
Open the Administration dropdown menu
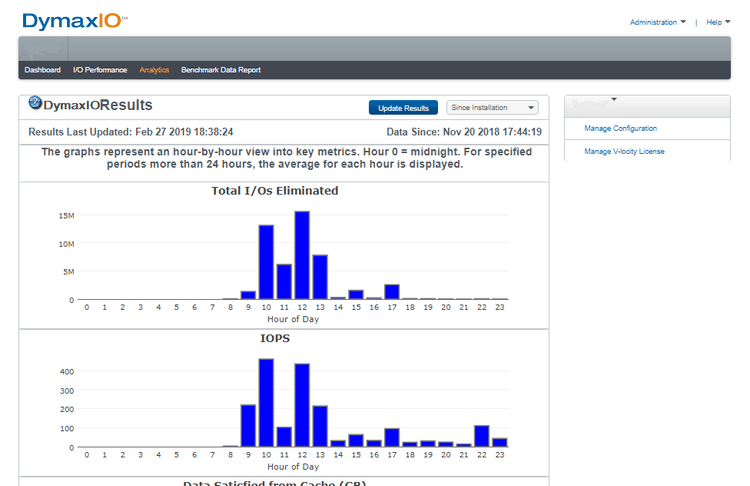(657, 22)
